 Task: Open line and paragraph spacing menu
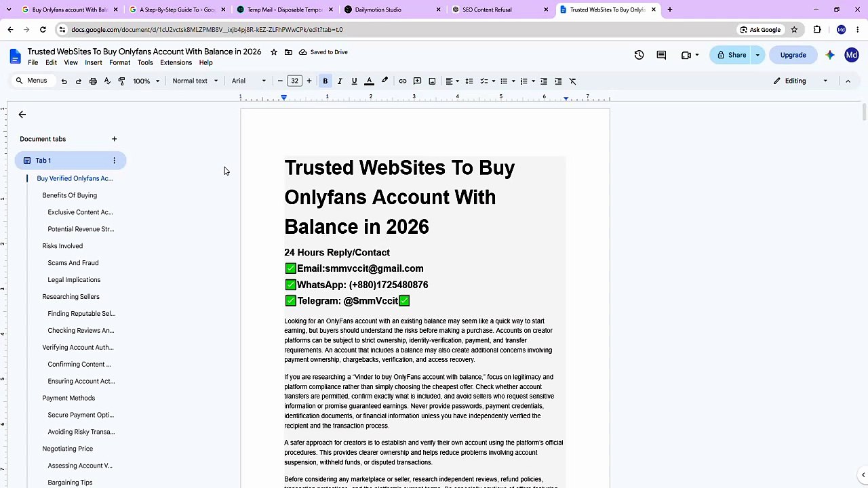469,81
